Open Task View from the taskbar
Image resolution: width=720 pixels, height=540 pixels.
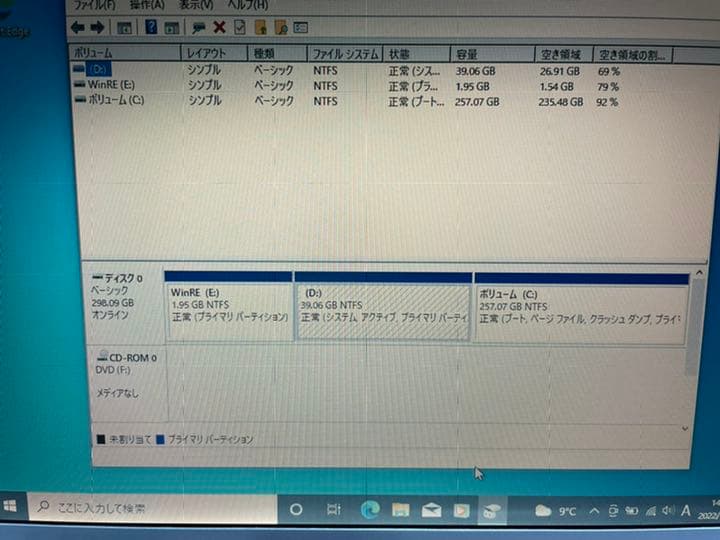tap(334, 510)
